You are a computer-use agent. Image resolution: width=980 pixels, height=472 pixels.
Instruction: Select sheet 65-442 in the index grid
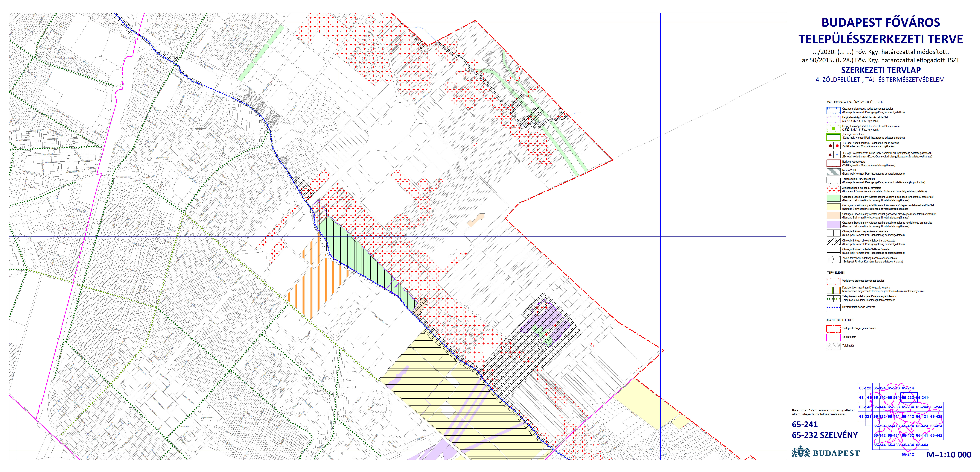[x=936, y=435]
